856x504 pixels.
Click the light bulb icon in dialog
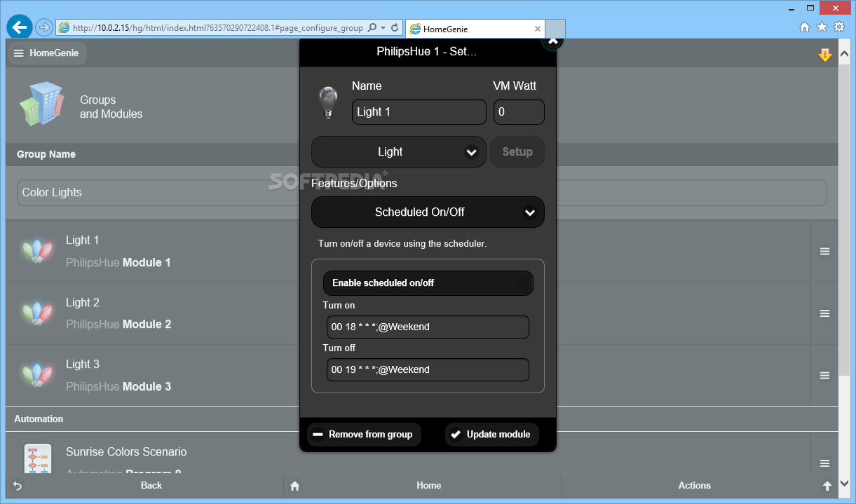click(x=327, y=103)
